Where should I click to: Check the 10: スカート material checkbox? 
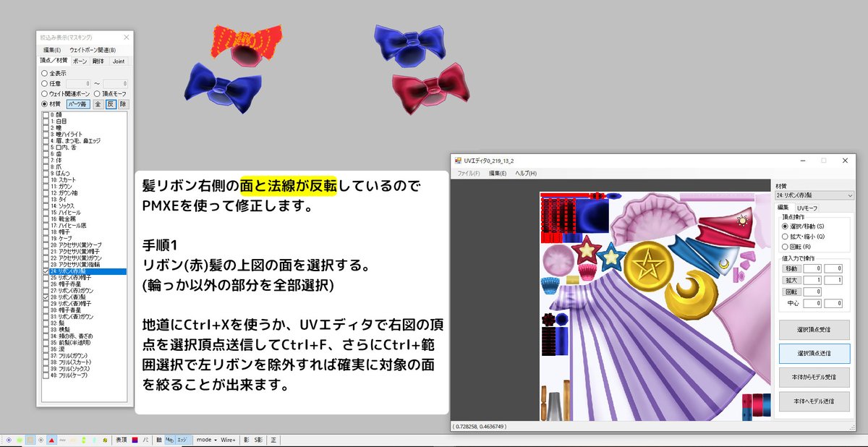46,179
